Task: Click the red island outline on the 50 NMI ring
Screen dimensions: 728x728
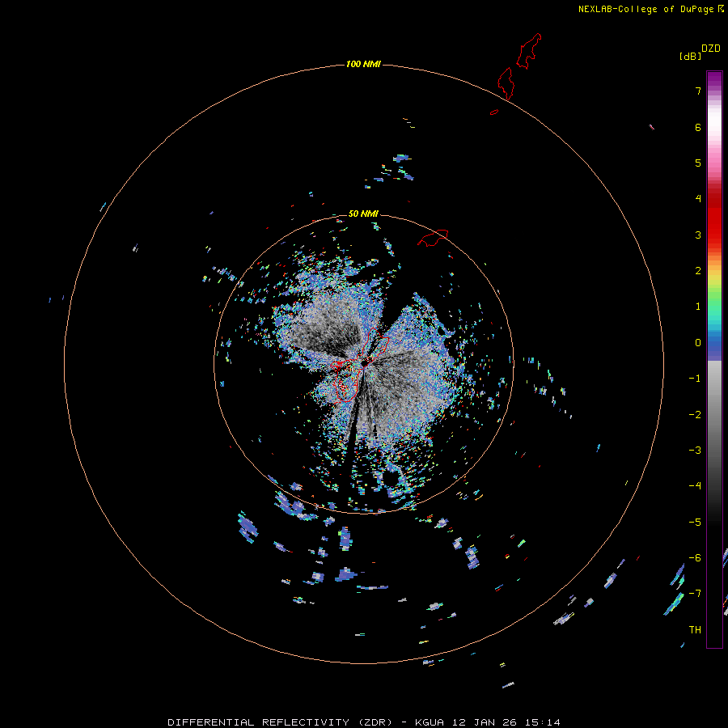Action: (x=433, y=237)
